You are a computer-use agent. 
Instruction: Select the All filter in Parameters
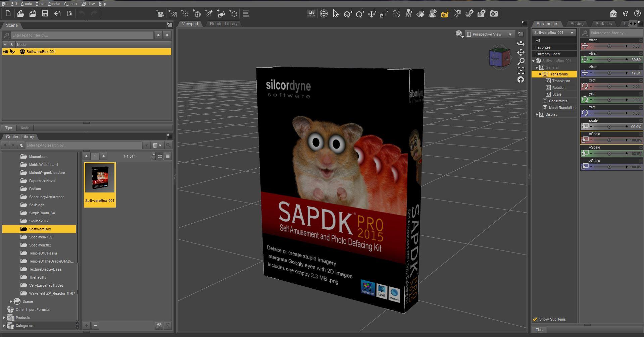554,41
